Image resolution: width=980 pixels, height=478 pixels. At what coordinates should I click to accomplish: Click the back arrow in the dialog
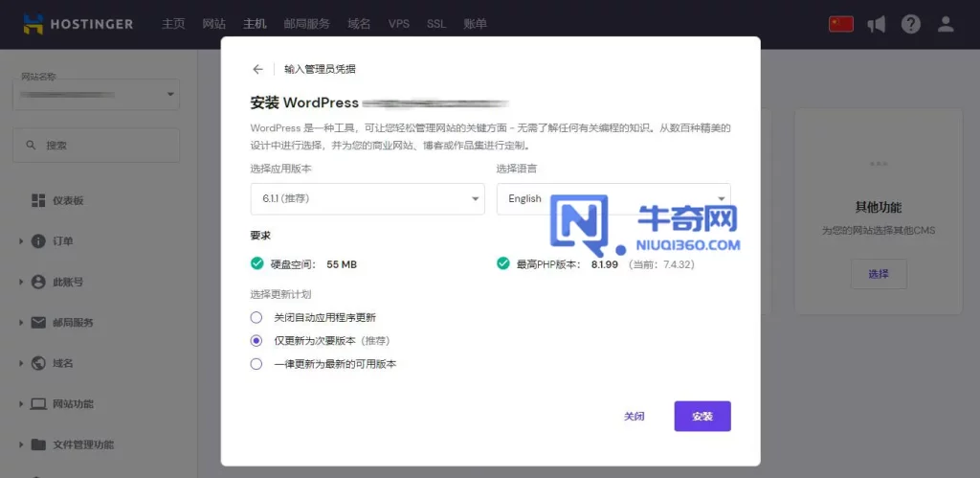[x=257, y=69]
